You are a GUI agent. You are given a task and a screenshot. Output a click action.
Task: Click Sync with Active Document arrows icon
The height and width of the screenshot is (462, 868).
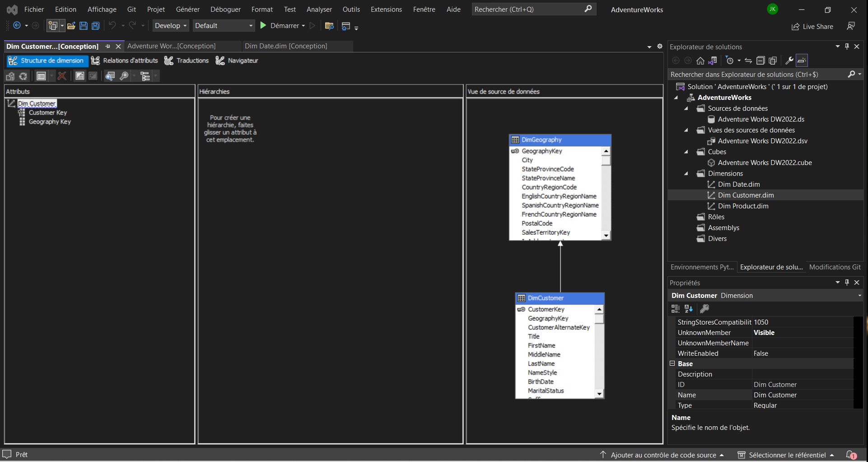pyautogui.click(x=748, y=61)
